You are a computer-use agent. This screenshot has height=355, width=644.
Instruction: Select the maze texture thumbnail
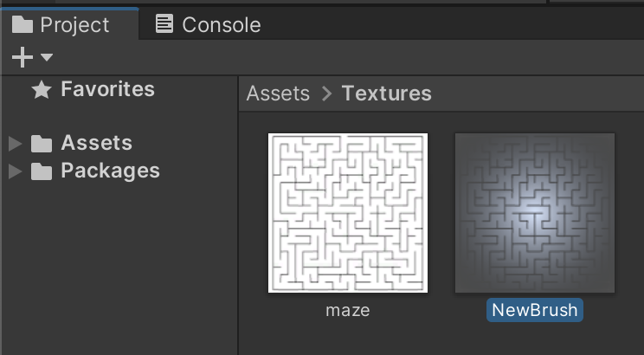[x=348, y=213]
